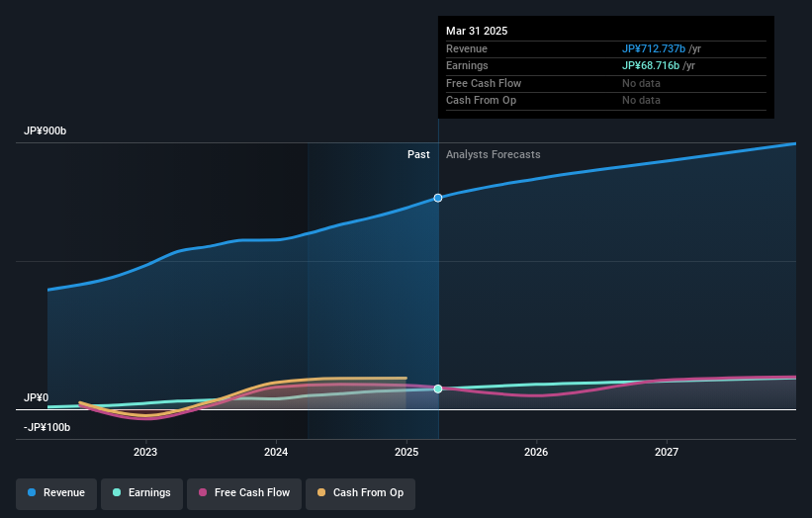Click the blue Revenue legend dot
This screenshot has height=518, width=812.
pyautogui.click(x=32, y=492)
